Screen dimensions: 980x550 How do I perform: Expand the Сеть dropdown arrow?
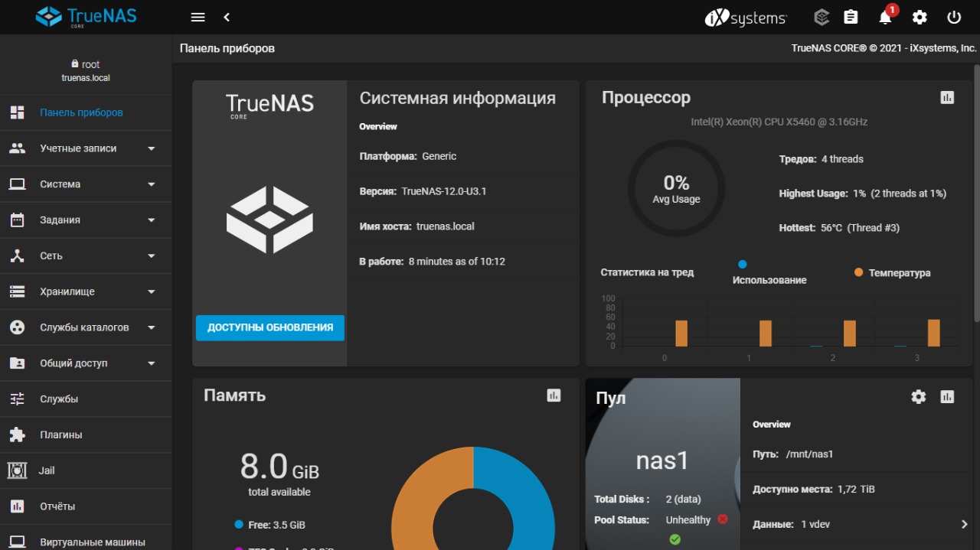151,255
